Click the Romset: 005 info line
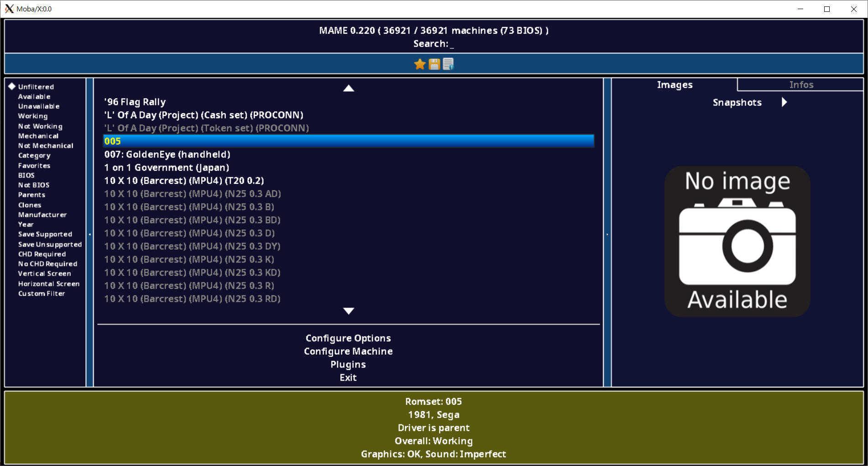Screen dimensions: 868x466 click(x=434, y=402)
